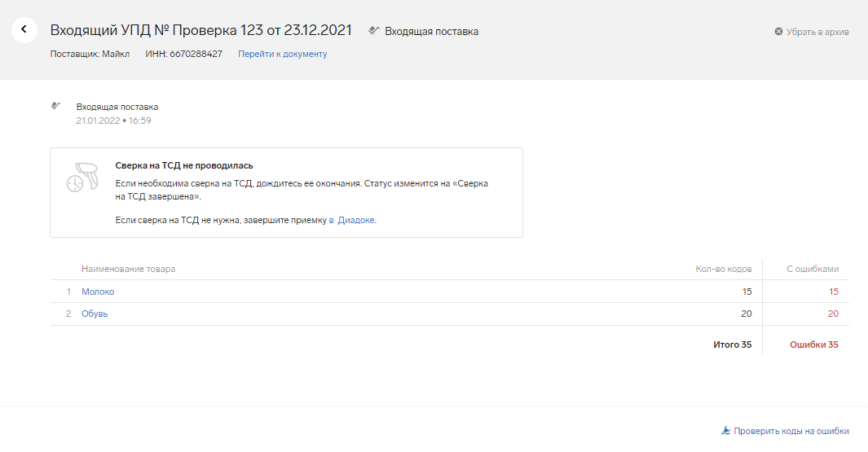Click the 'Кол-во кодов' column header

click(x=723, y=269)
